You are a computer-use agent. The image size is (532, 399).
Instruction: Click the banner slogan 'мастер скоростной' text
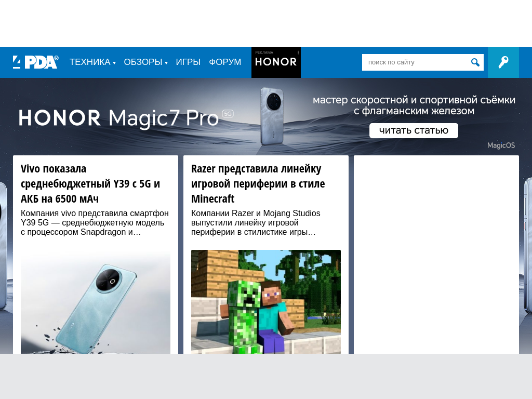(414, 105)
